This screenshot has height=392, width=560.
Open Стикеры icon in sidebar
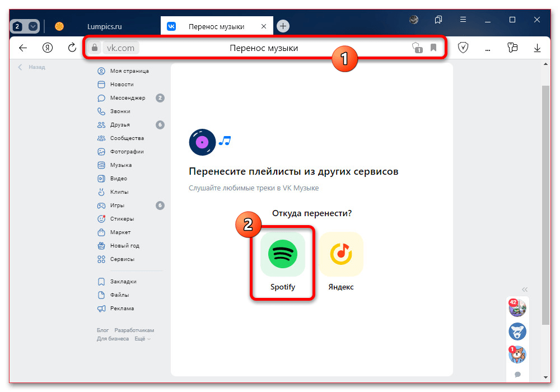coord(101,219)
